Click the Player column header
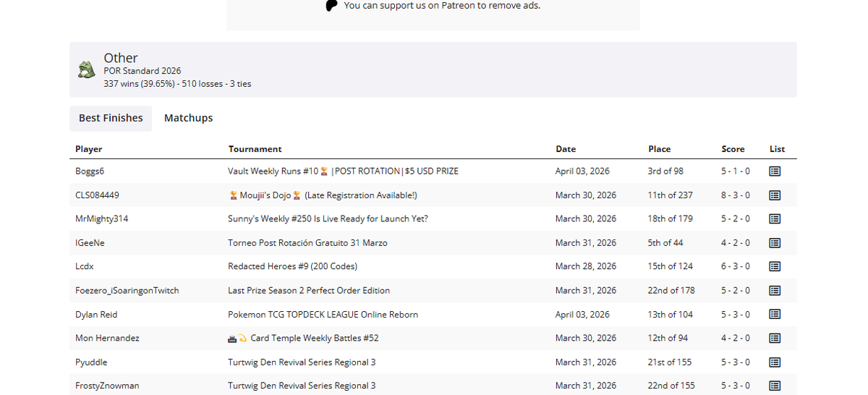Image resolution: width=868 pixels, height=395 pixels. pos(89,149)
